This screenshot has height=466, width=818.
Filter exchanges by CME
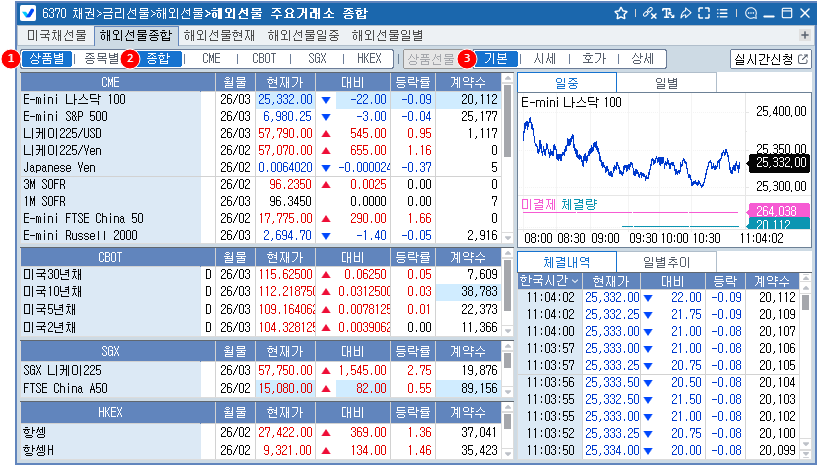pyautogui.click(x=211, y=59)
